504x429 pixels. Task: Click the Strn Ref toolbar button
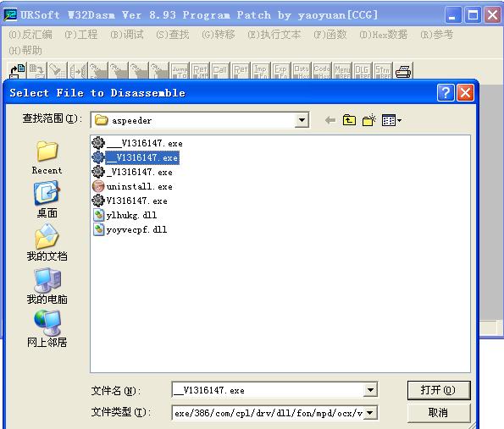click(383, 70)
